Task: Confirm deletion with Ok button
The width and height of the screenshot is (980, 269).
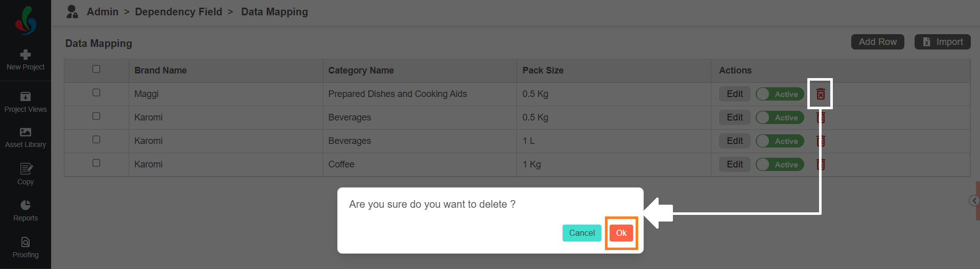Action: tap(621, 233)
